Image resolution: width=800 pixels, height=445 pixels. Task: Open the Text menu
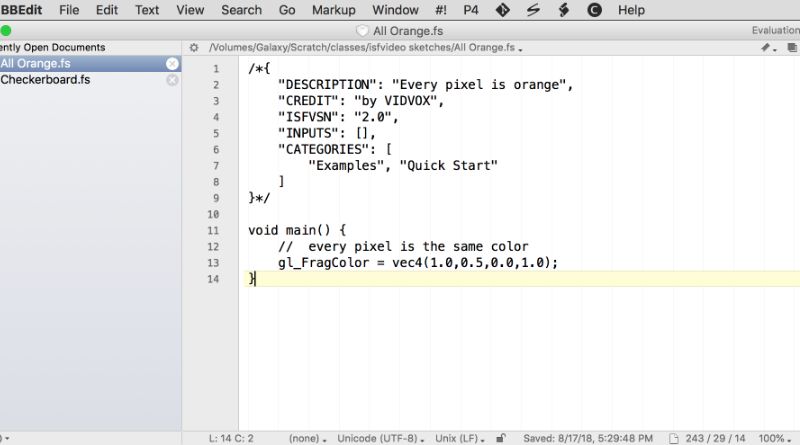(147, 10)
